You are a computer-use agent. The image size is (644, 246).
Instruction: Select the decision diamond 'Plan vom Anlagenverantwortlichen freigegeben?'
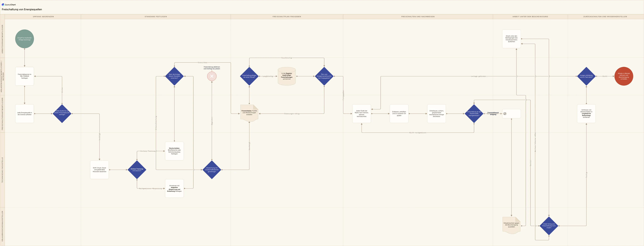point(324,76)
